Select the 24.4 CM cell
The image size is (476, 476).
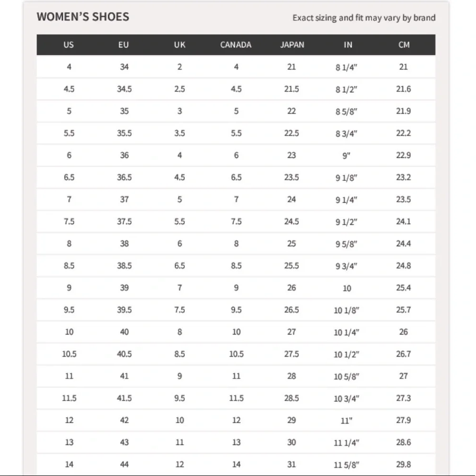(404, 243)
